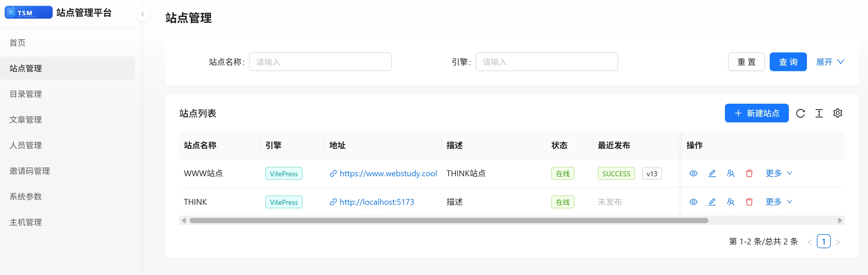Open table density options

(x=819, y=113)
